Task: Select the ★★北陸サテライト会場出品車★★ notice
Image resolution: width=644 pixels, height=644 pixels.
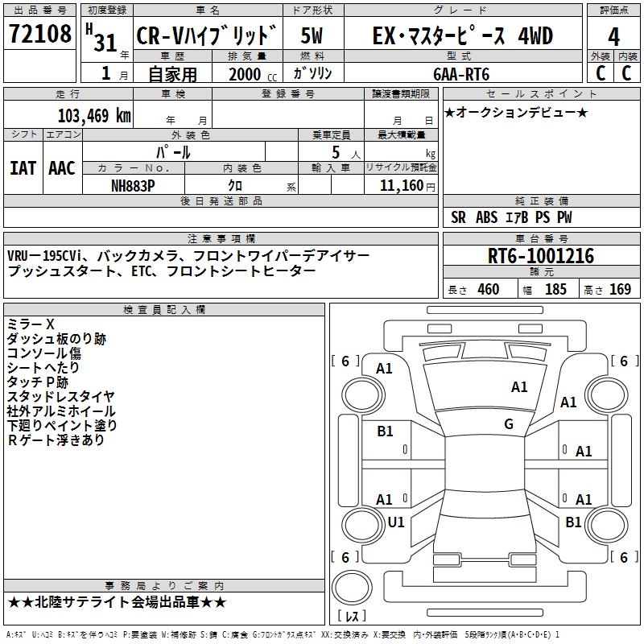Action: click(x=117, y=602)
